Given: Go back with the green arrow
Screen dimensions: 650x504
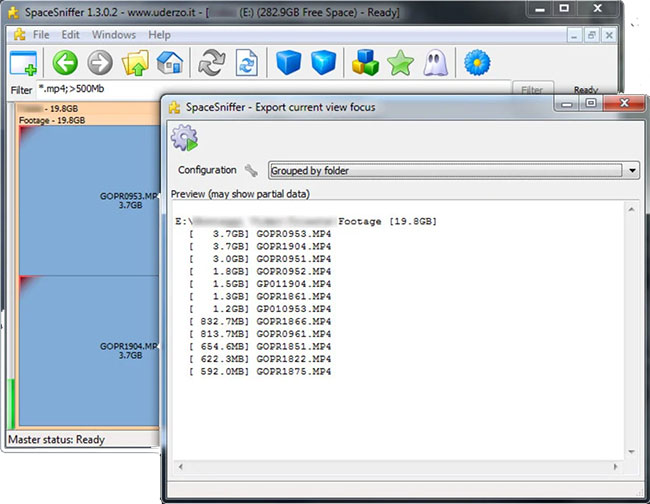Looking at the screenshot, I should click(66, 63).
